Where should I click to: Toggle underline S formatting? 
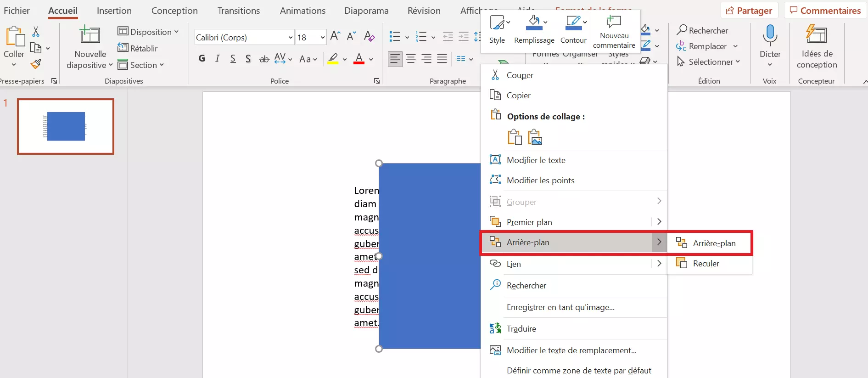(x=233, y=58)
